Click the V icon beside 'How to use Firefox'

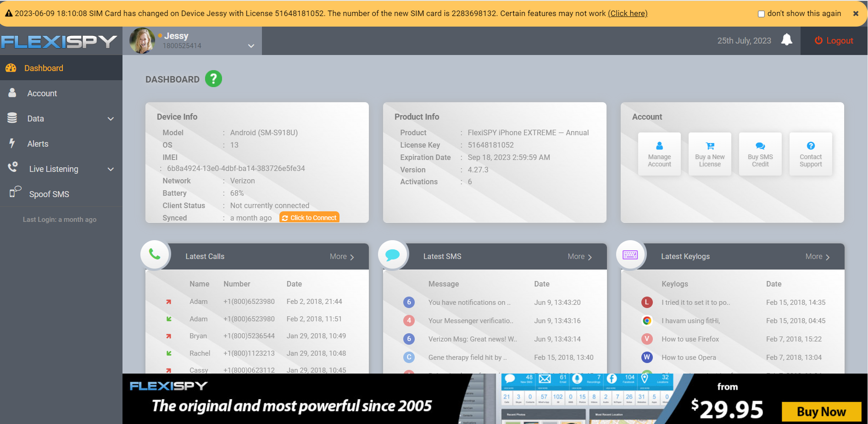tap(647, 339)
